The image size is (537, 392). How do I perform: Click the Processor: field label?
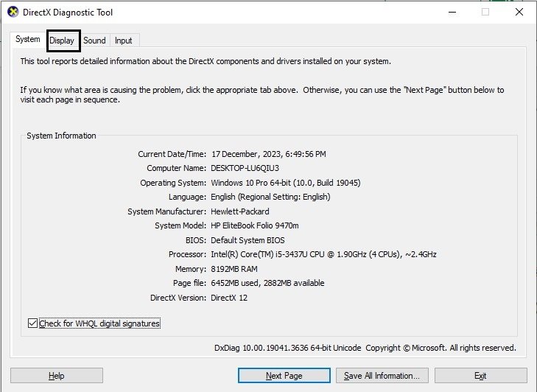(187, 255)
